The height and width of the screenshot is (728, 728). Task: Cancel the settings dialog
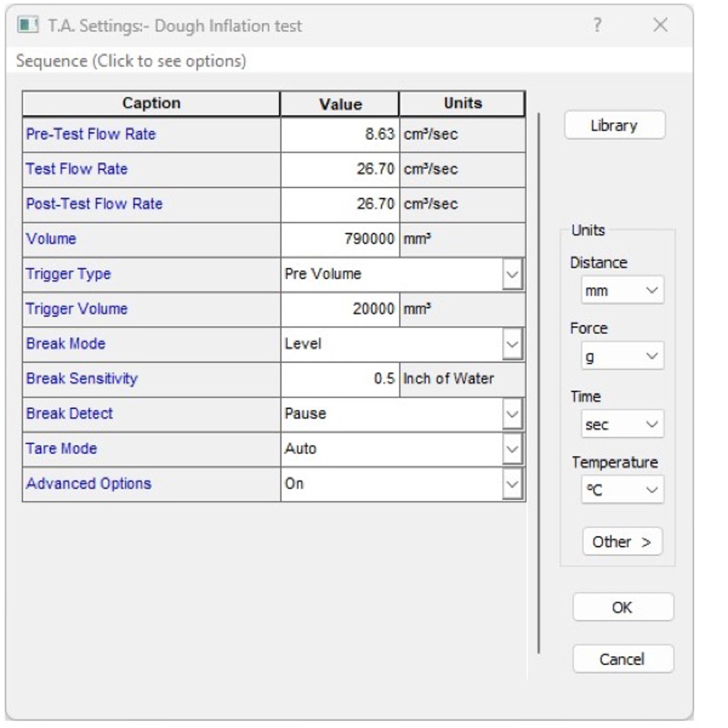[x=623, y=659]
